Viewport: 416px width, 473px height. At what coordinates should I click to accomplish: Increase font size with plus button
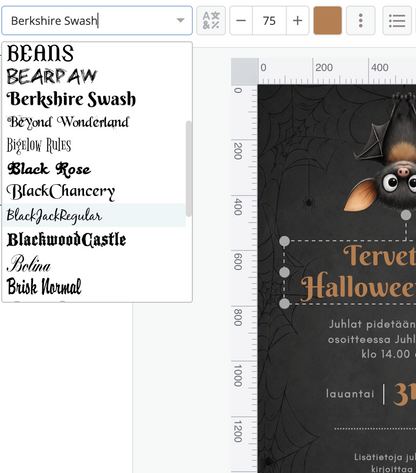coord(297,20)
